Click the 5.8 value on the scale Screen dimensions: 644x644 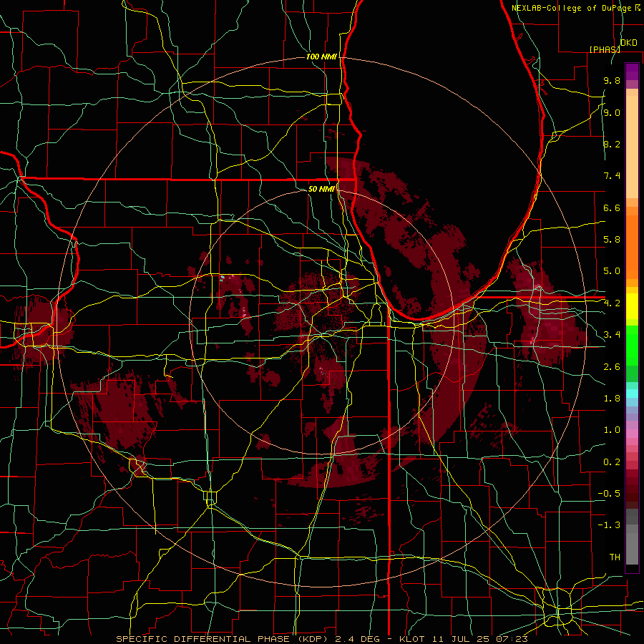pos(612,240)
